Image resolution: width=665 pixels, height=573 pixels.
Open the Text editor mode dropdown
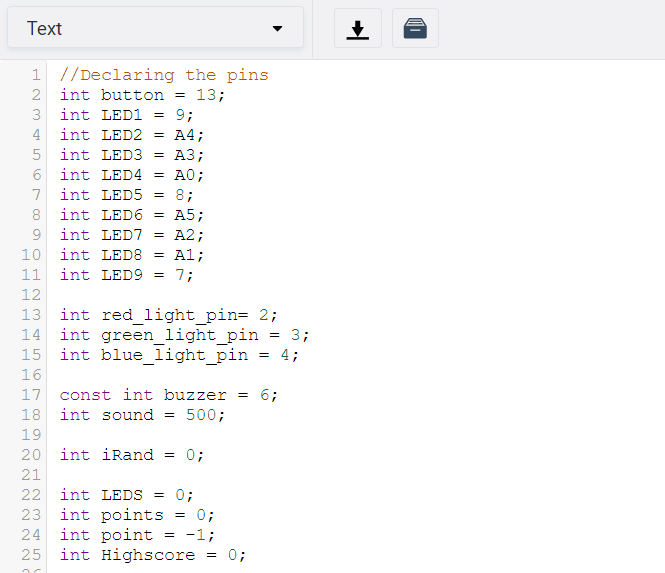tap(155, 28)
